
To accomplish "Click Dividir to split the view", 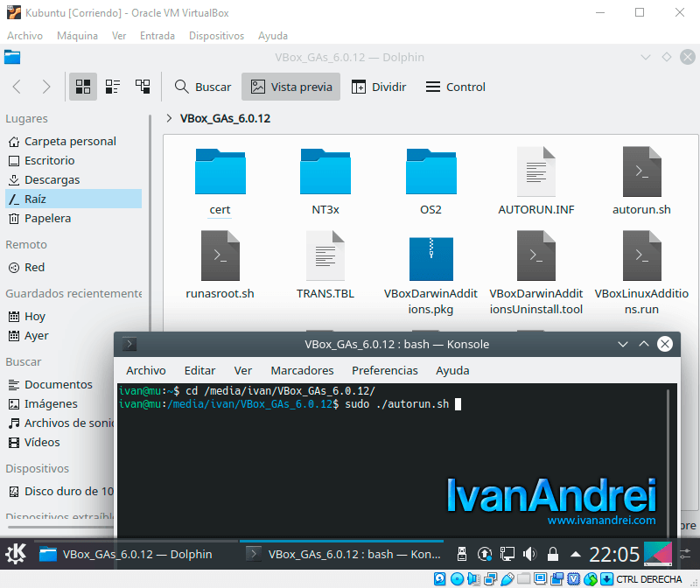I will point(379,87).
